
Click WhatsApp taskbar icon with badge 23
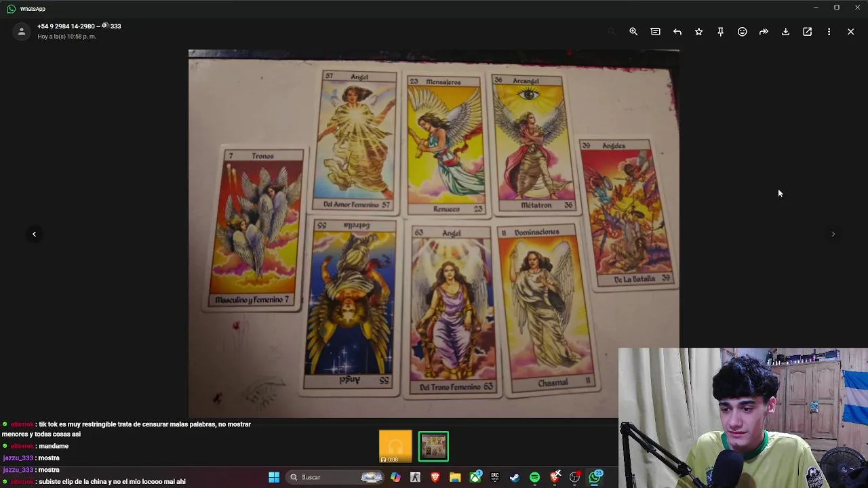[595, 477]
